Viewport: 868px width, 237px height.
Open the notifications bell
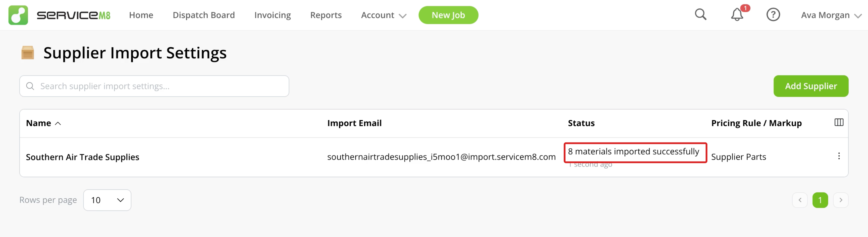point(737,15)
